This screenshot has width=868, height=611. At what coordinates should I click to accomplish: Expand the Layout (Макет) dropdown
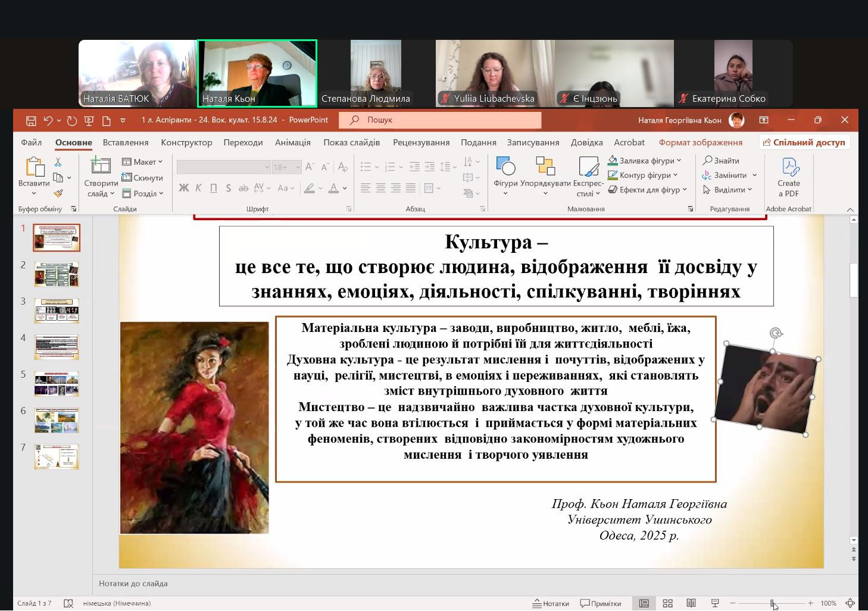pyautogui.click(x=143, y=162)
